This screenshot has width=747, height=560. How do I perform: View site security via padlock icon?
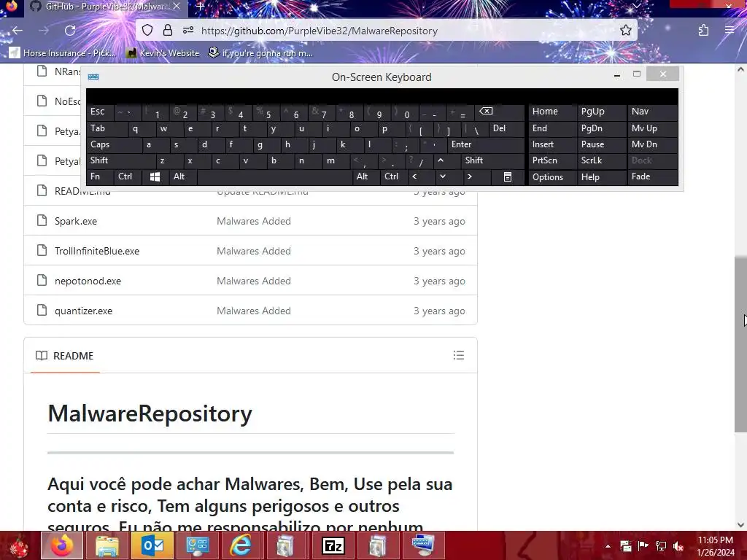click(168, 31)
